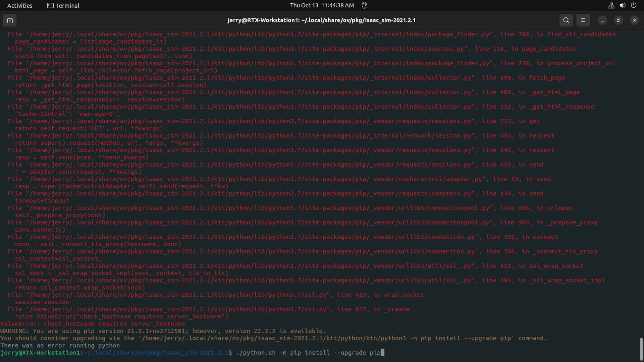Close the terminal window
The height and width of the screenshot is (362, 644).
coord(634,20)
